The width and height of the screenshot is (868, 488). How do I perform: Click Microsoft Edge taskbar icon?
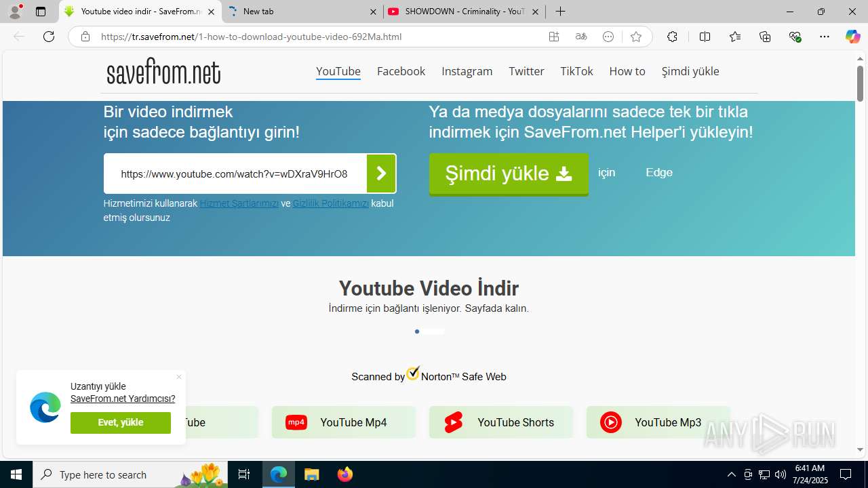(279, 474)
